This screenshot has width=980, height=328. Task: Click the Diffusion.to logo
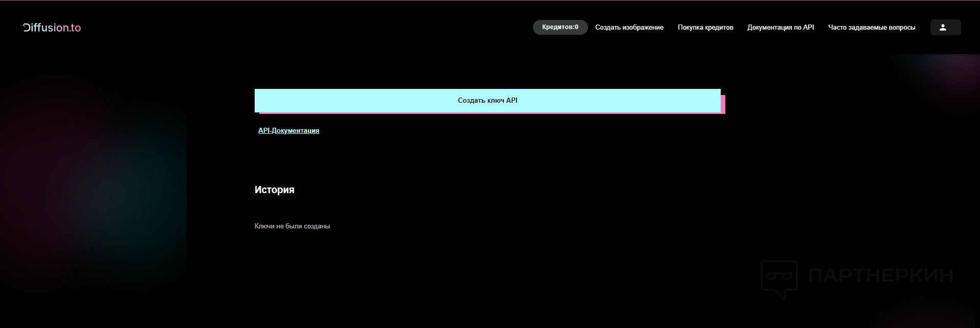click(x=52, y=28)
